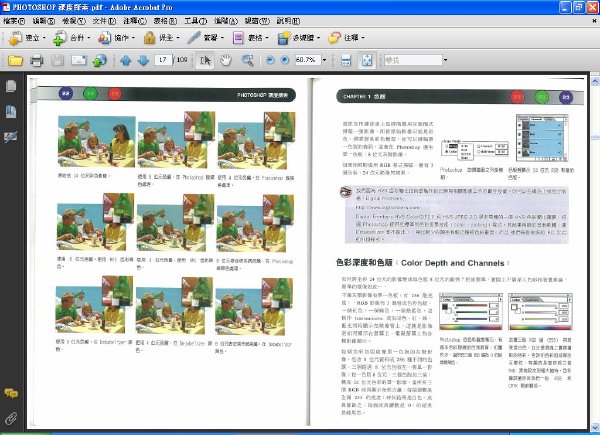Open the 合併 (Combine) task dropdown
The image size is (600, 435).
(x=71, y=38)
